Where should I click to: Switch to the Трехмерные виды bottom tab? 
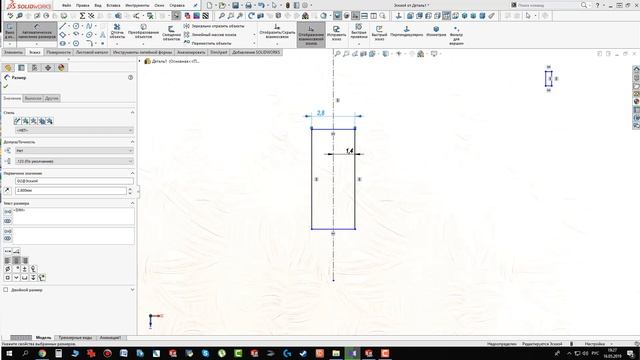[75, 338]
